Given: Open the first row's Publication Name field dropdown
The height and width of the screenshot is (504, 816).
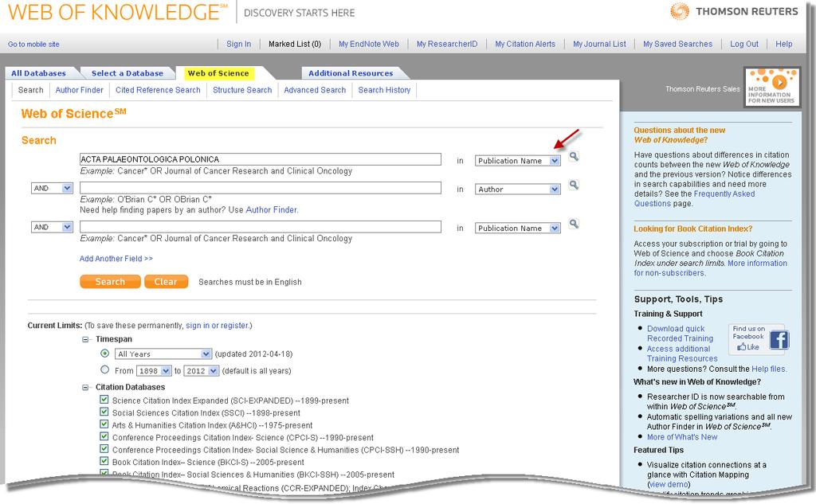Looking at the screenshot, I should pyautogui.click(x=518, y=161).
